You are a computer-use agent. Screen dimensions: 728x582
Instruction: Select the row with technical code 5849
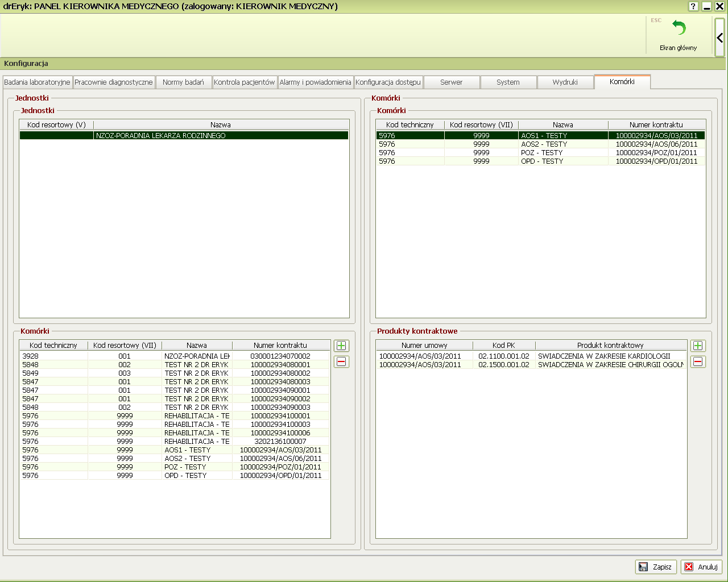pyautogui.click(x=175, y=373)
